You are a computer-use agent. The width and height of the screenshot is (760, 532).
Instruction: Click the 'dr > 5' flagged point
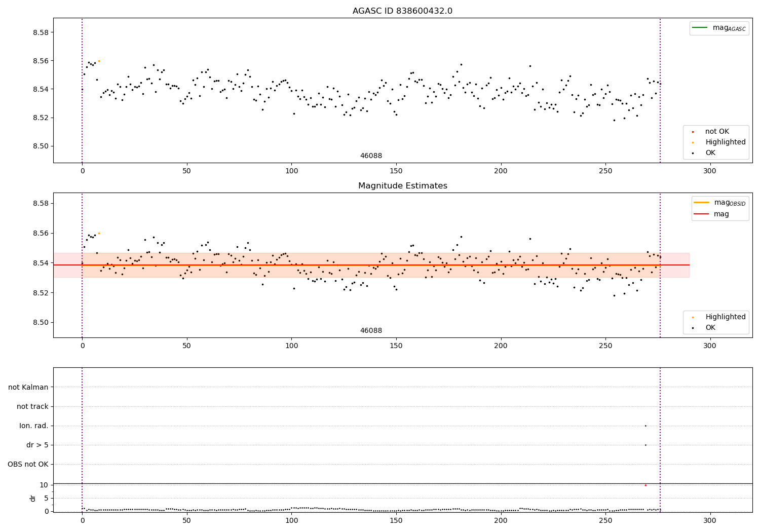click(x=645, y=445)
